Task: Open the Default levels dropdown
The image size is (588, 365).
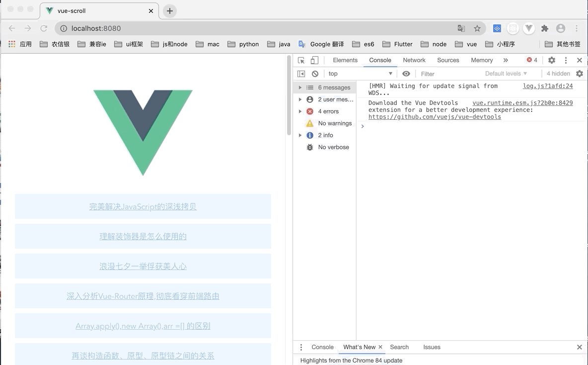Action: (506, 74)
